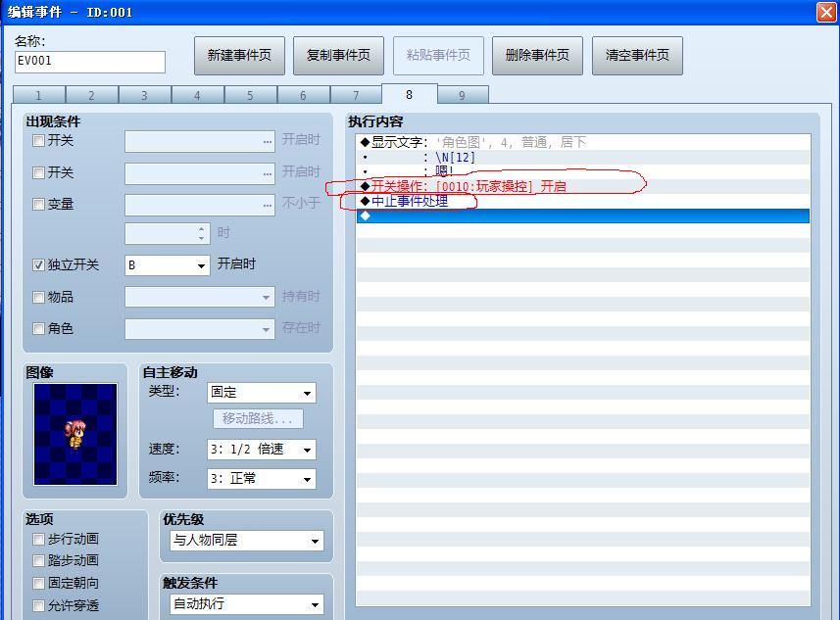Select the highlighted empty command row
Screen dimensions: 840x620
pos(583,215)
